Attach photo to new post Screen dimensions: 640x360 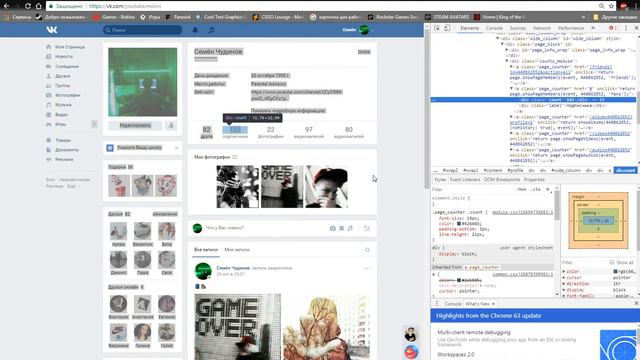click(332, 228)
